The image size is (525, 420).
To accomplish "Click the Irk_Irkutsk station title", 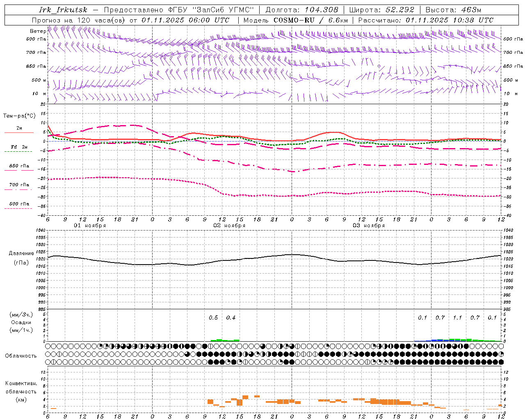I will pyautogui.click(x=63, y=10).
